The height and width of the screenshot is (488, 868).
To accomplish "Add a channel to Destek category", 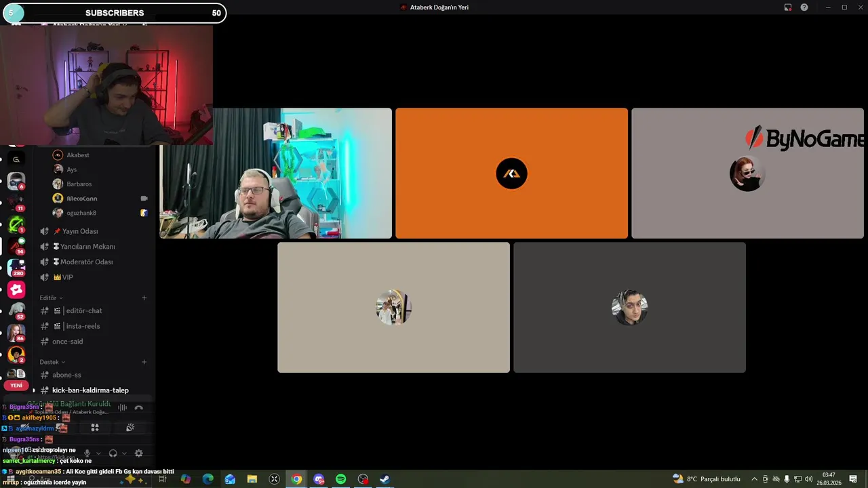I will pyautogui.click(x=144, y=362).
